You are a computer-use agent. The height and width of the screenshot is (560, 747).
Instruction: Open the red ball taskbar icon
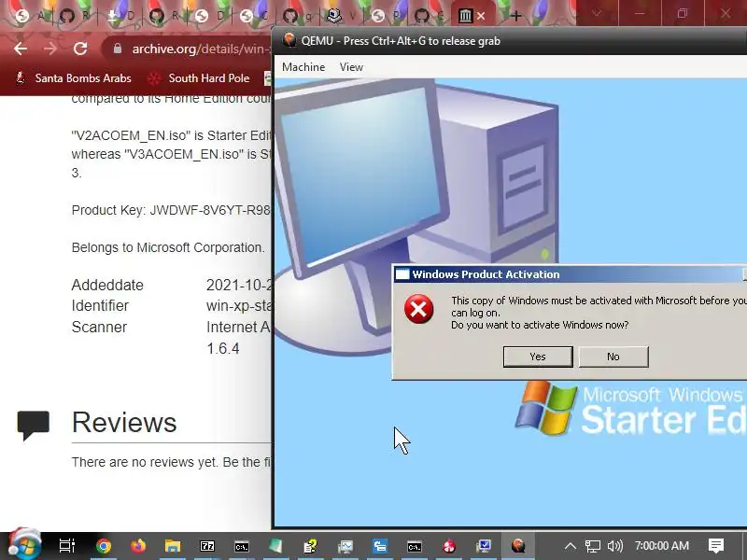[449, 546]
